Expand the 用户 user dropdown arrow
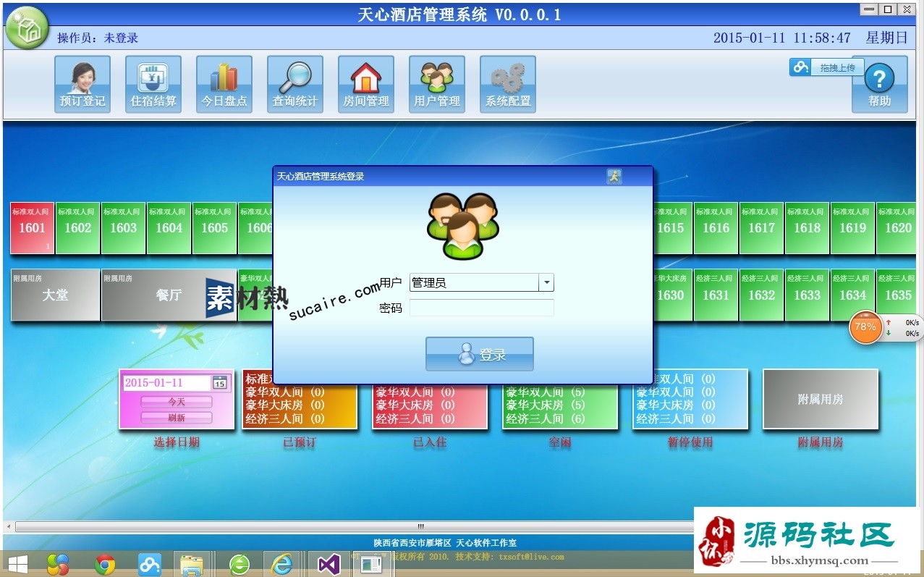 coord(546,282)
